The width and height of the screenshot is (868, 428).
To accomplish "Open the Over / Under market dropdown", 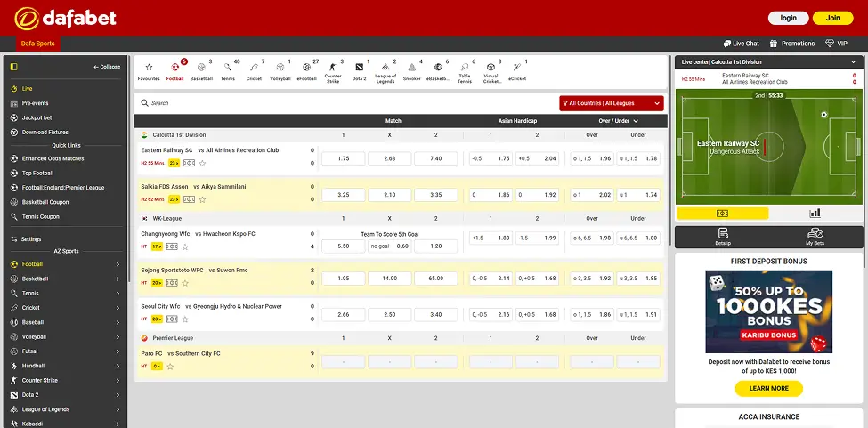I will tap(618, 121).
